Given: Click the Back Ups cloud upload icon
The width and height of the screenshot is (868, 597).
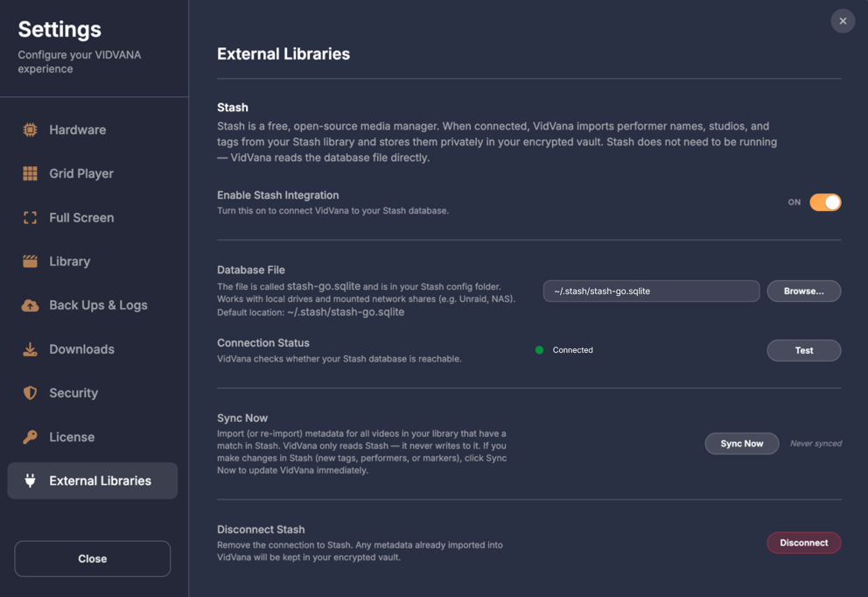Looking at the screenshot, I should coord(30,306).
